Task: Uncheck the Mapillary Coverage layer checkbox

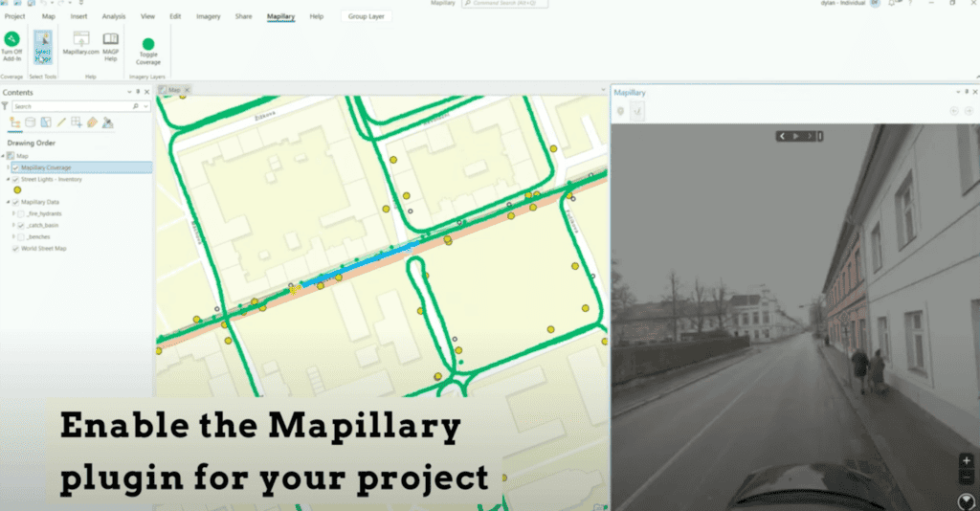Action: tap(15, 167)
